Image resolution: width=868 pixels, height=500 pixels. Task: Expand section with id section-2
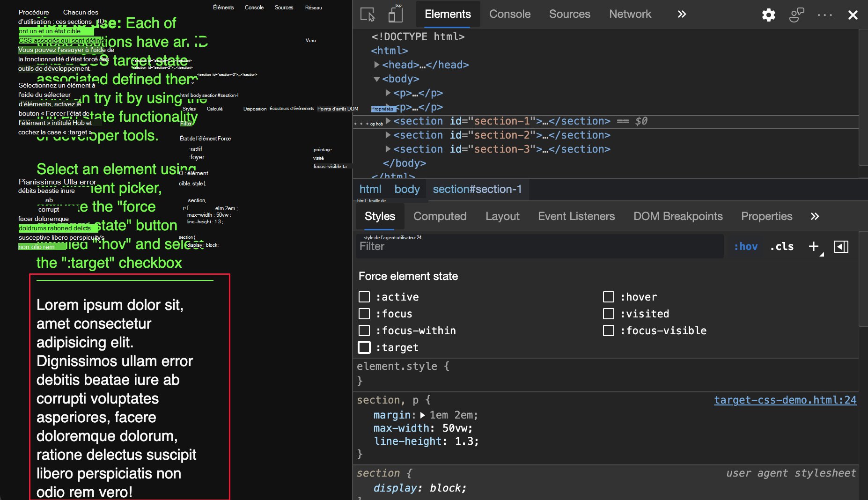click(x=388, y=135)
